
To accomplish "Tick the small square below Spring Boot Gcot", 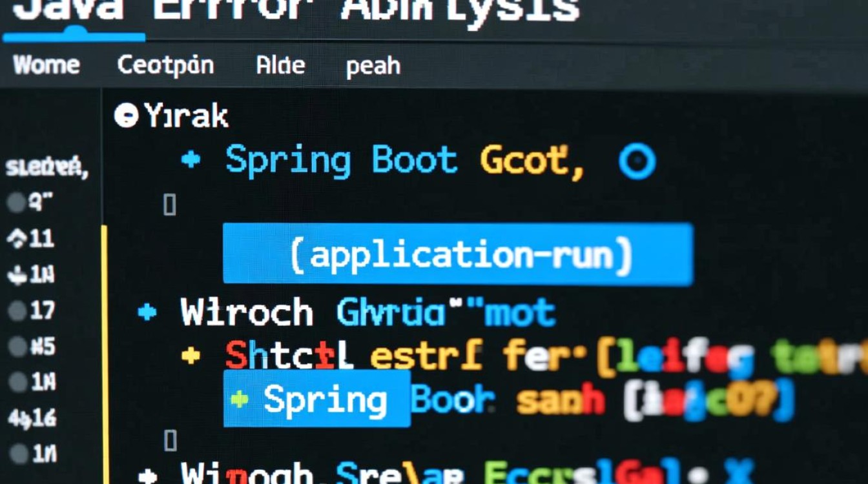I will click(x=170, y=205).
